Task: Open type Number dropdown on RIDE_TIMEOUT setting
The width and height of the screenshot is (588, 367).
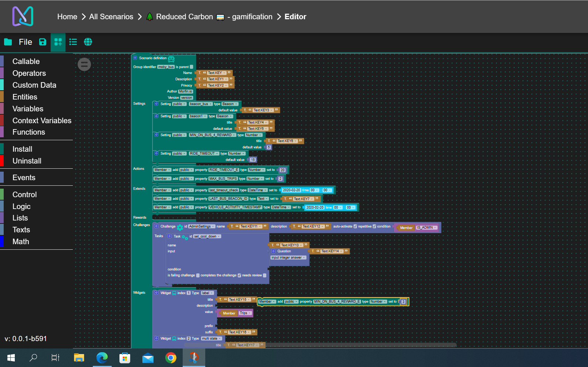Action: tap(237, 154)
